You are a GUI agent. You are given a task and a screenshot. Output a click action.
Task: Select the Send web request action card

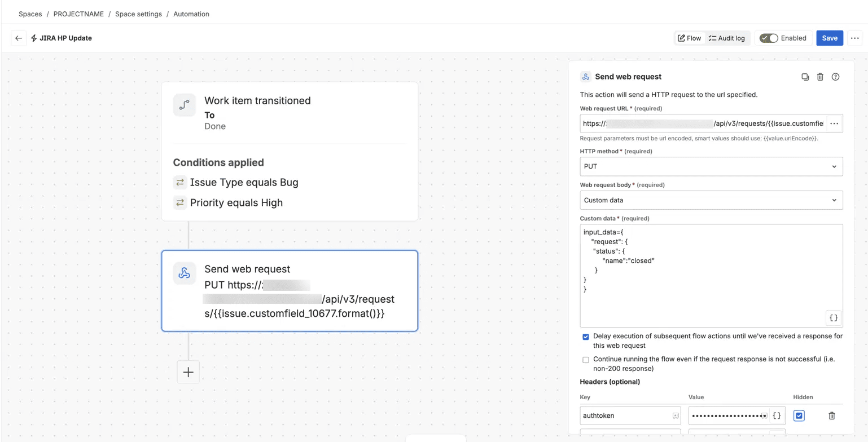[290, 291]
